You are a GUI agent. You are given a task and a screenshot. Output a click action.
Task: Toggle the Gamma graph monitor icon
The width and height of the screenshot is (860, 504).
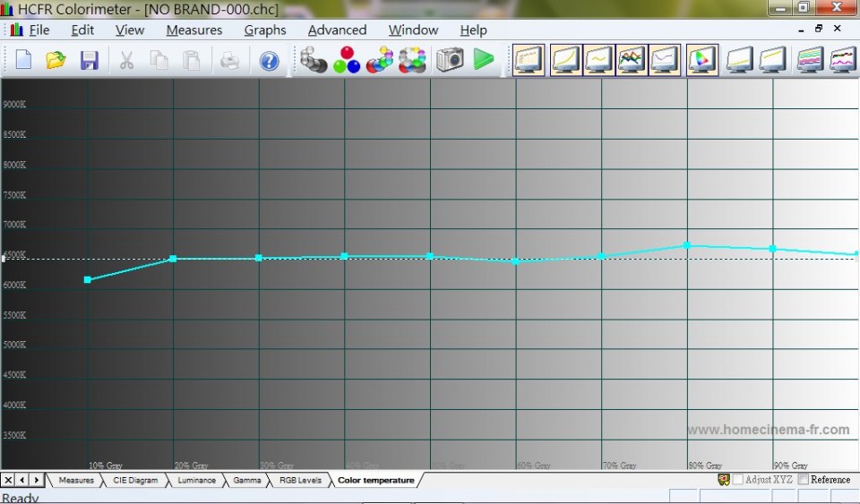[598, 60]
